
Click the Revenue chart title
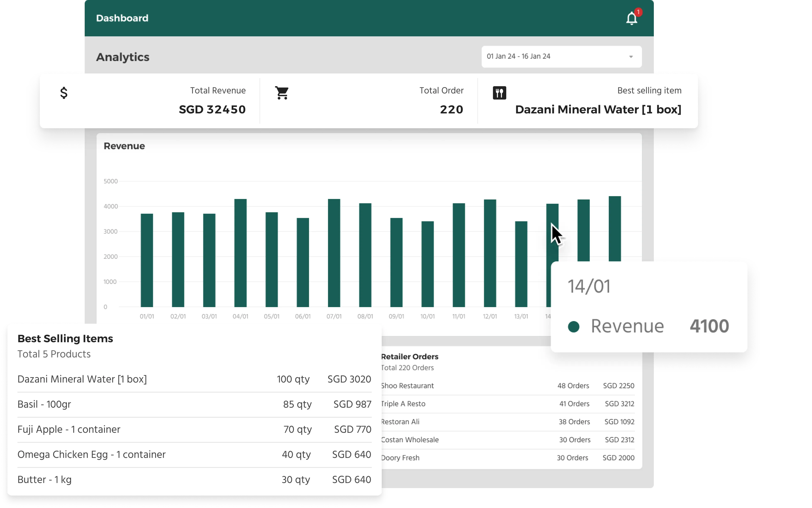[x=124, y=146]
